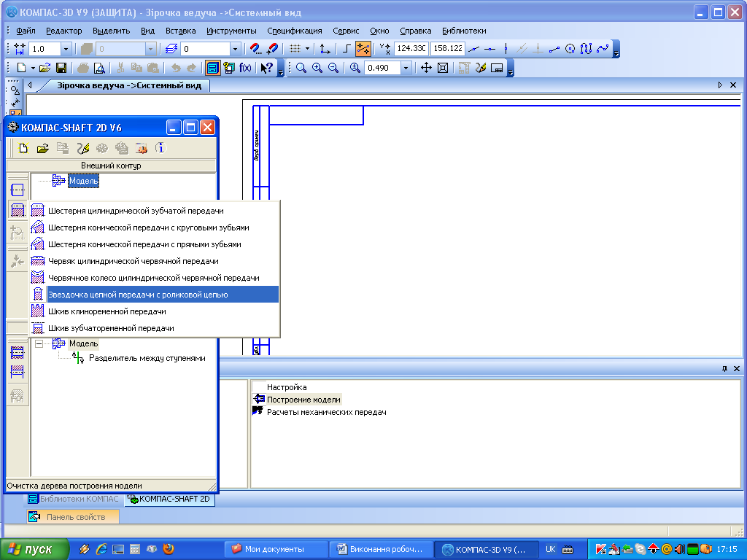Select Шкив клиноременной передачи
The width and height of the screenshot is (747, 560).
[x=155, y=311]
